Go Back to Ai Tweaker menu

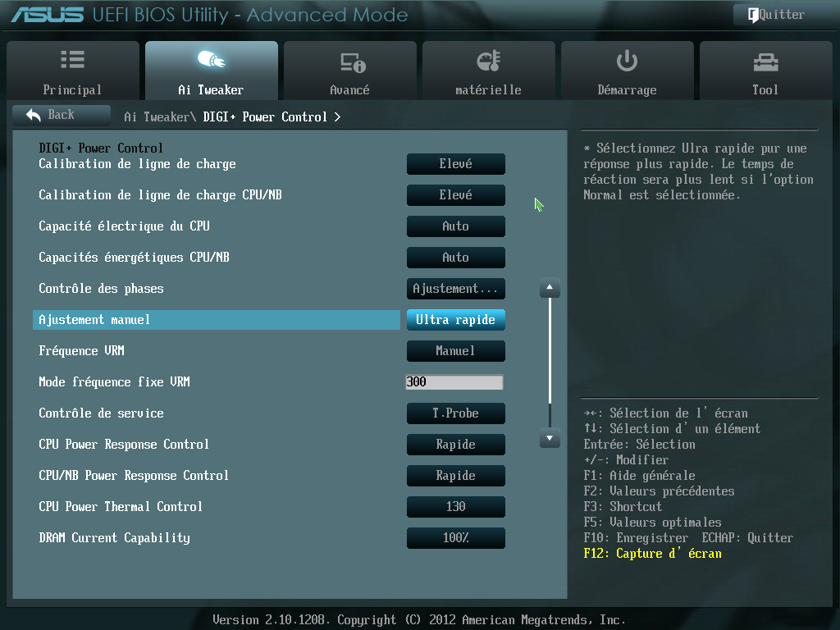point(61,115)
